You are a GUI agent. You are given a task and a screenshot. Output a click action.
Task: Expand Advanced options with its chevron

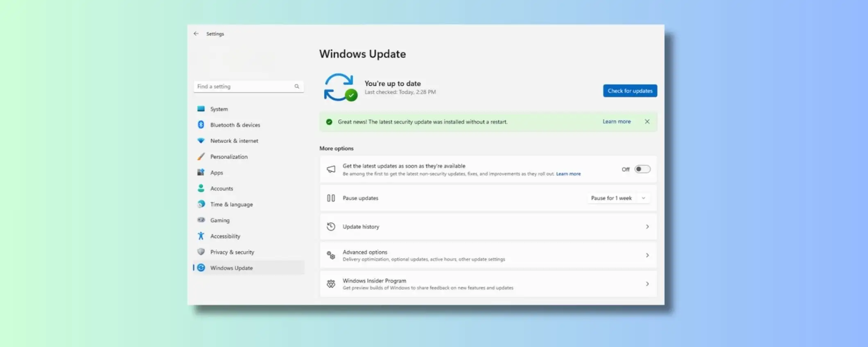coord(647,255)
